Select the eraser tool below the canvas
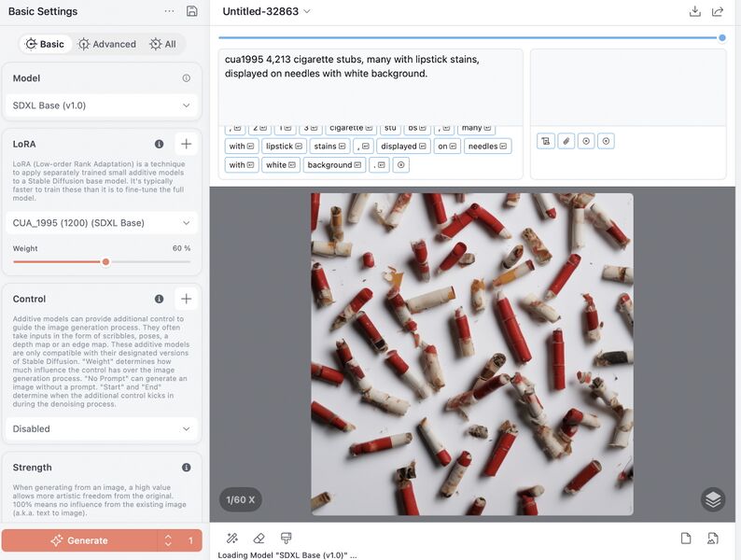The height and width of the screenshot is (560, 741). (x=259, y=539)
